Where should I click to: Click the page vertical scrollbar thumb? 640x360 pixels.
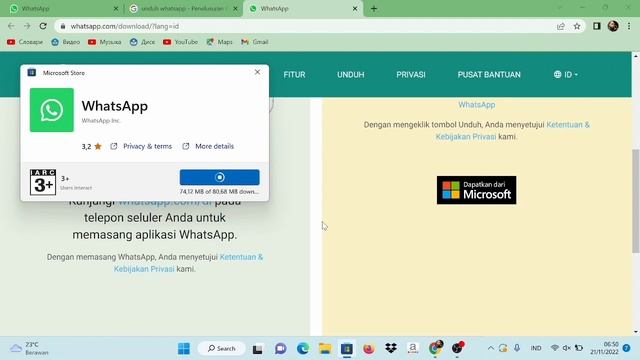[x=636, y=201]
